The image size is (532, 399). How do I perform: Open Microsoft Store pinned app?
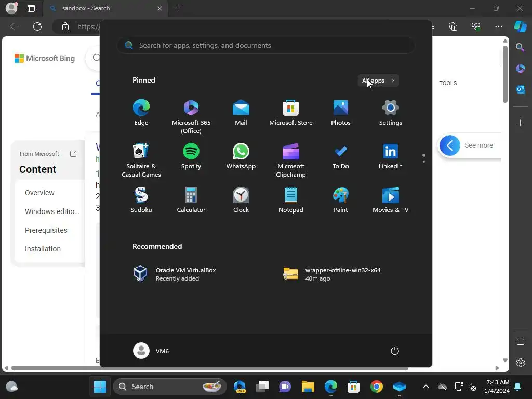pos(291,113)
